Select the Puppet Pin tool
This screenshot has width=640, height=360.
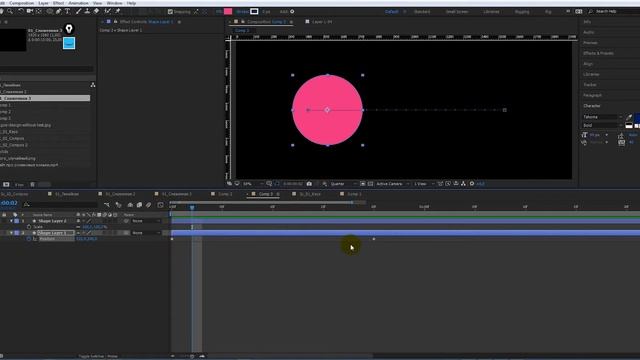click(x=118, y=11)
